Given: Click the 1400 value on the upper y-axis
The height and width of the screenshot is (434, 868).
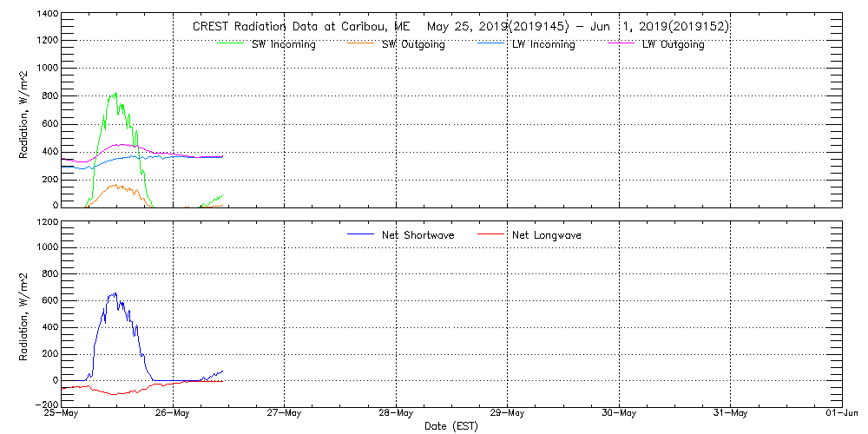Looking at the screenshot, I should [x=47, y=15].
